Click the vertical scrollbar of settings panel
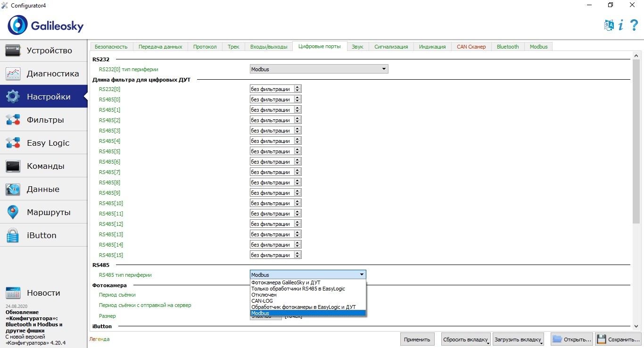This screenshot has width=644, height=348. pos(636,141)
